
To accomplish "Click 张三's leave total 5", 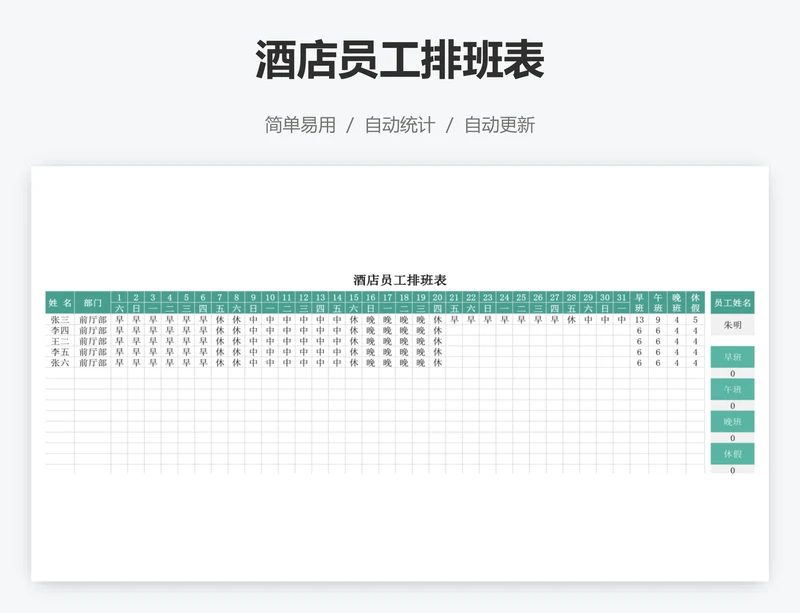I will click(x=695, y=320).
